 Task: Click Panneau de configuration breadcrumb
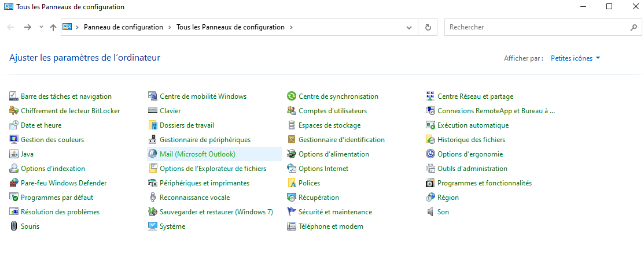(x=123, y=27)
